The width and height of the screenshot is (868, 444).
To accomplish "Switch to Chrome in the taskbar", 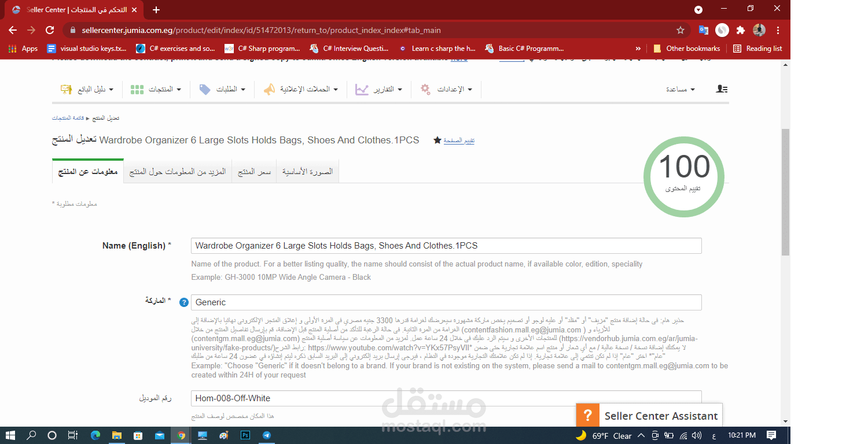I will pyautogui.click(x=181, y=435).
